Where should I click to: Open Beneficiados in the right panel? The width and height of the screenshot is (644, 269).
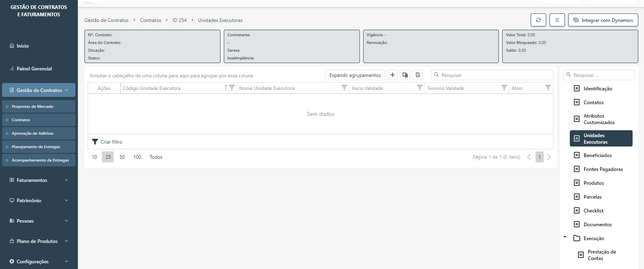pyautogui.click(x=597, y=155)
